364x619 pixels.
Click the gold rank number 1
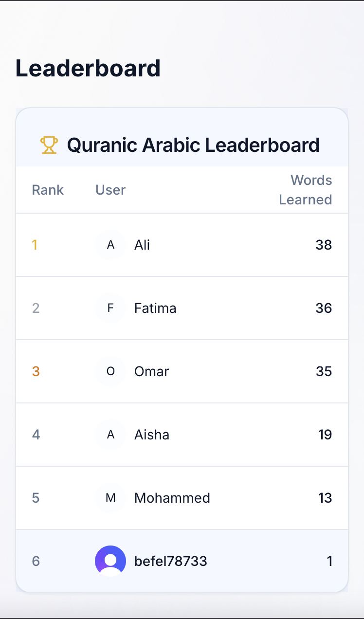click(35, 245)
